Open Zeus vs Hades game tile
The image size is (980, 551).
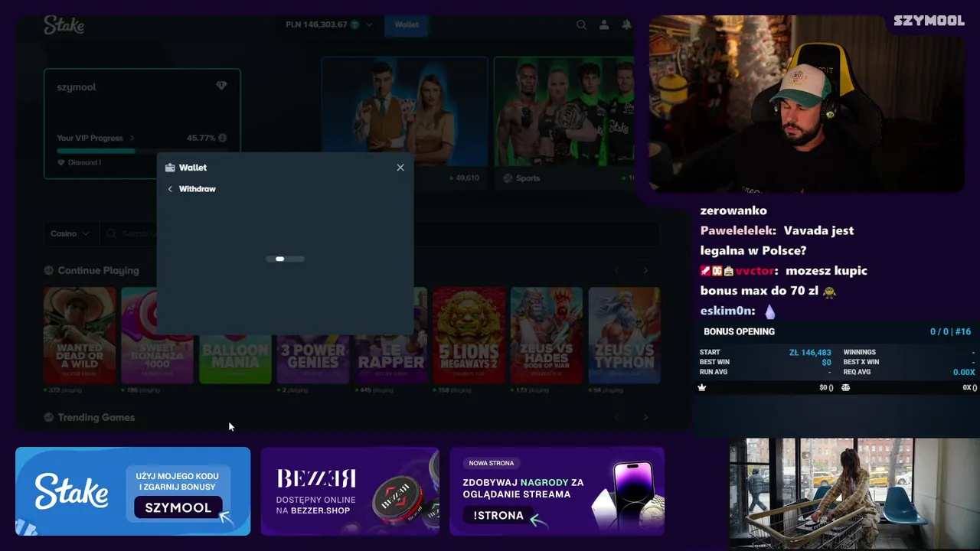547,335
